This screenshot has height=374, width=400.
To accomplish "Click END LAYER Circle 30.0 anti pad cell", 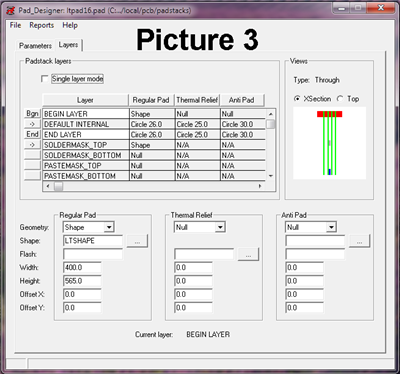I will point(243,134).
